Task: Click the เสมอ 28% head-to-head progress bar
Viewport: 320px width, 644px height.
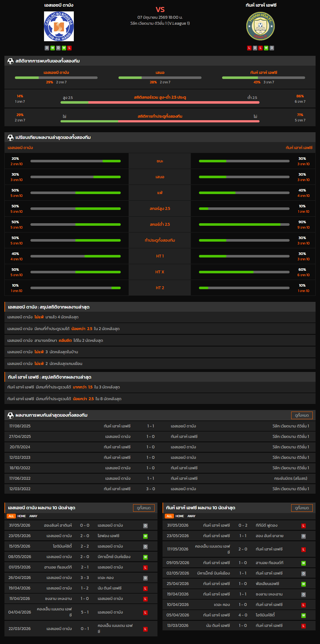Action: tap(160, 78)
